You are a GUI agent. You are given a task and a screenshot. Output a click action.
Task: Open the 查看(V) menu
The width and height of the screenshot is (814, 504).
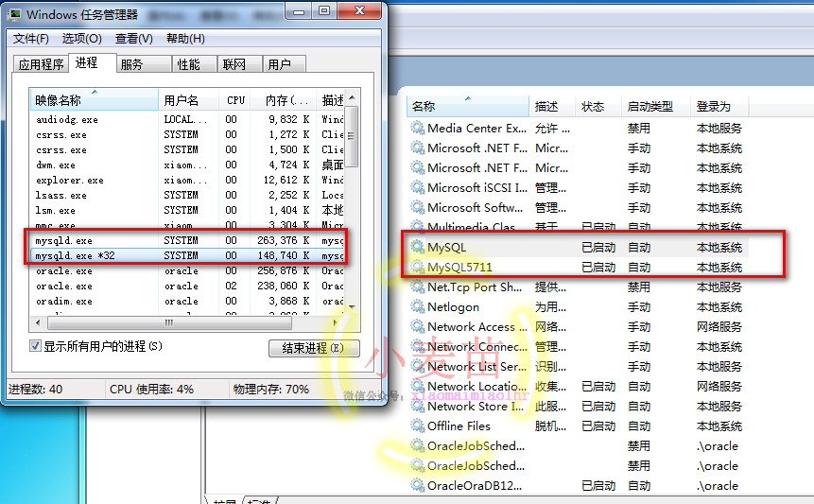pyautogui.click(x=134, y=39)
